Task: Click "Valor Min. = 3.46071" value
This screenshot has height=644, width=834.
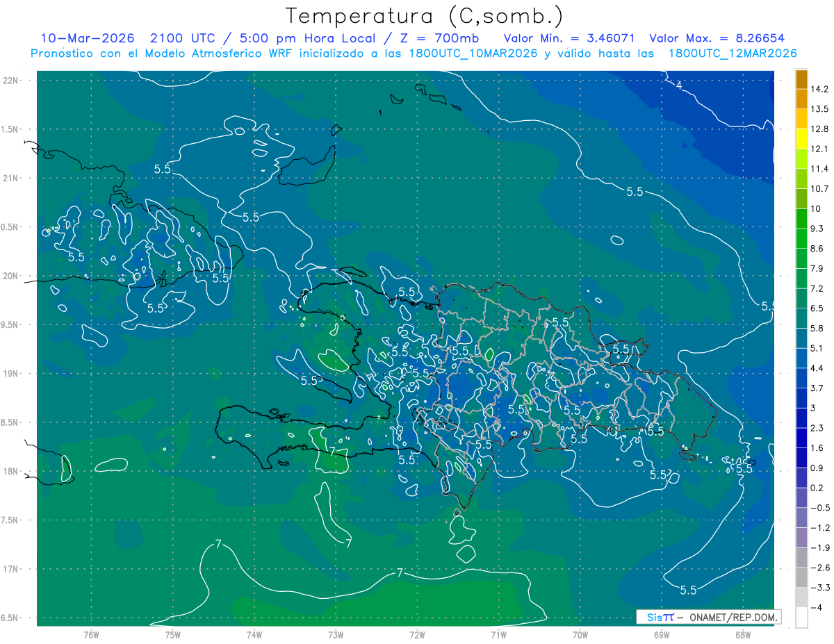Action: (570, 38)
